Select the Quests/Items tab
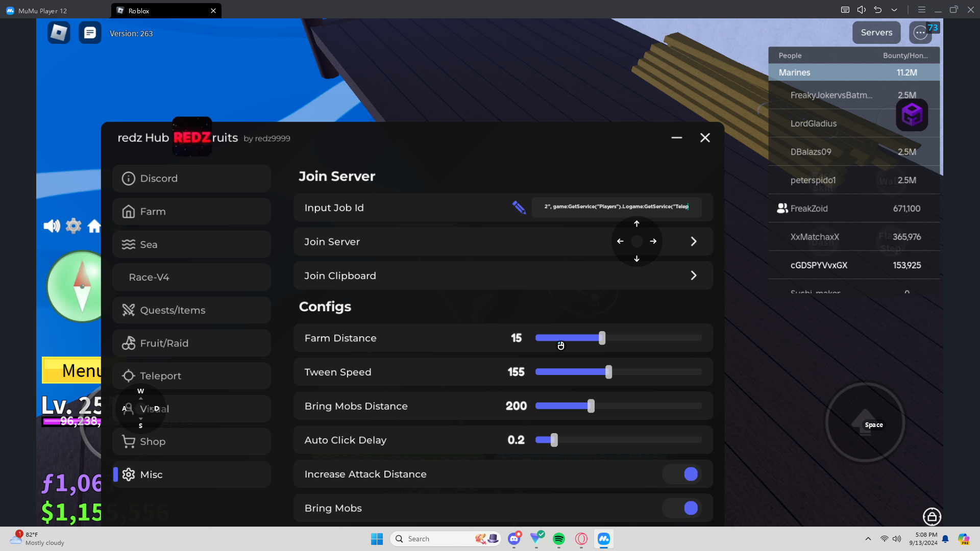The height and width of the screenshot is (551, 980). tap(191, 310)
